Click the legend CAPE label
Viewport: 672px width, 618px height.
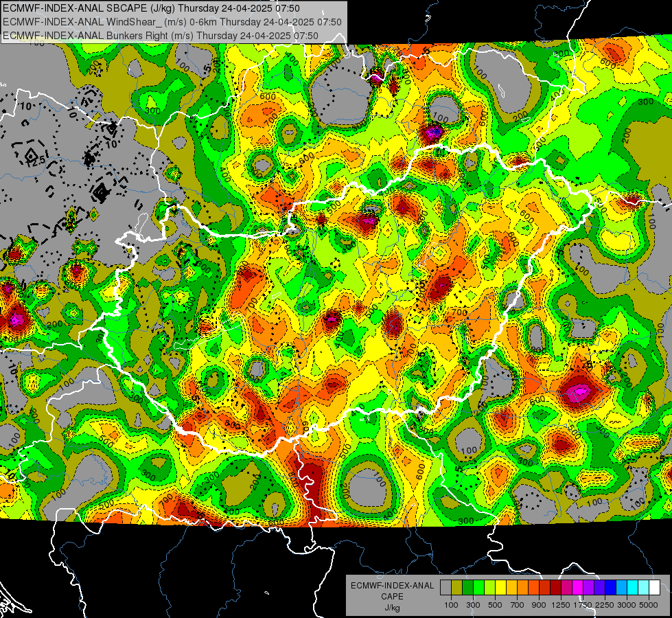pos(392,597)
